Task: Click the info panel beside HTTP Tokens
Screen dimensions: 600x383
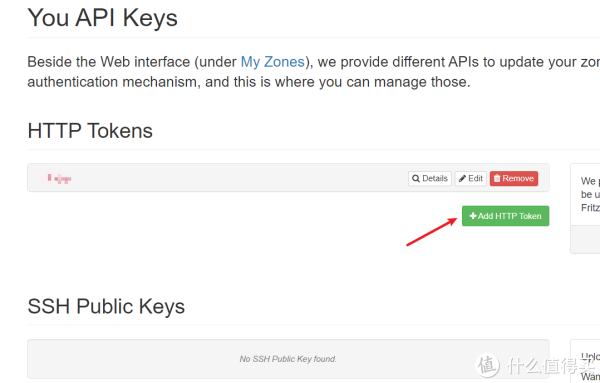Action: (x=585, y=209)
